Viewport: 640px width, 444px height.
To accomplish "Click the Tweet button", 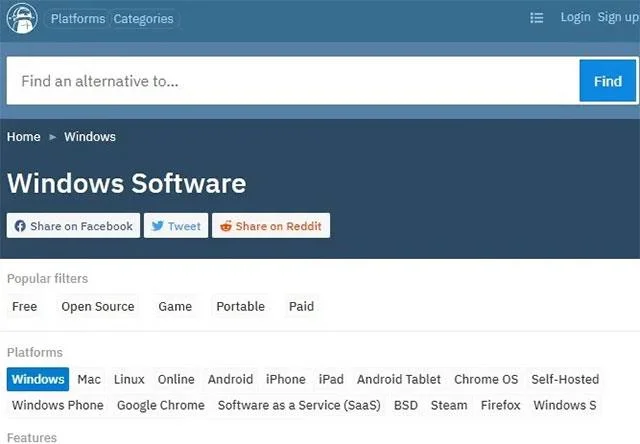I will tap(176, 226).
